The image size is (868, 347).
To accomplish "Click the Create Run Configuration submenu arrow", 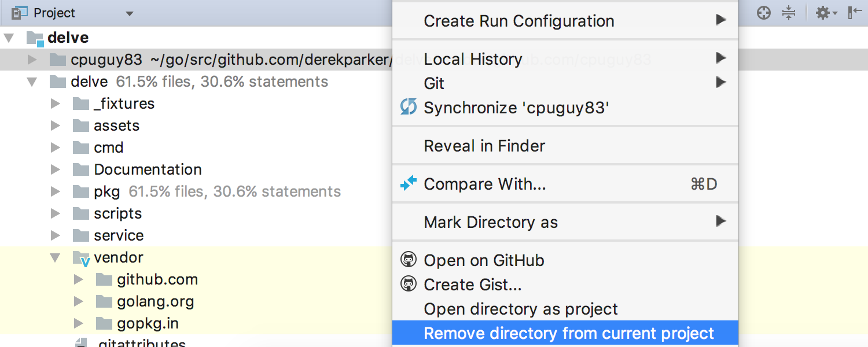I will [720, 20].
